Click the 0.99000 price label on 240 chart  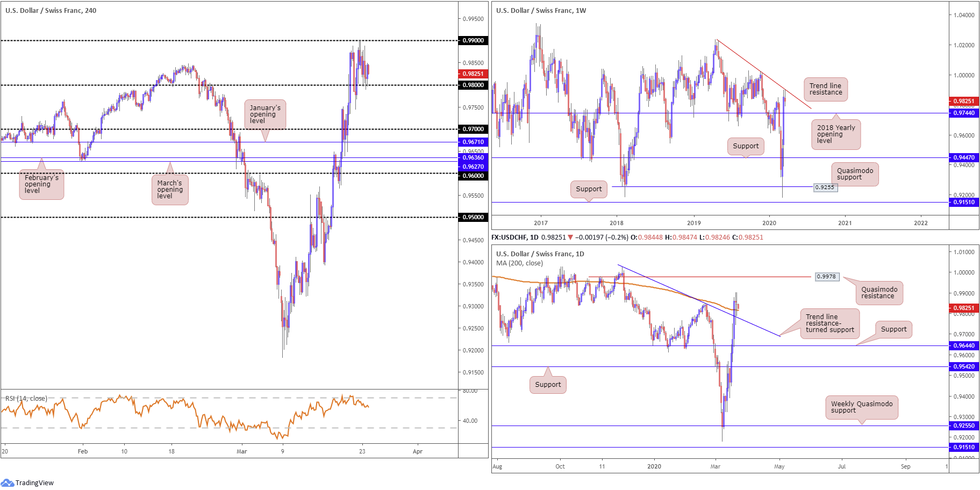pos(473,40)
